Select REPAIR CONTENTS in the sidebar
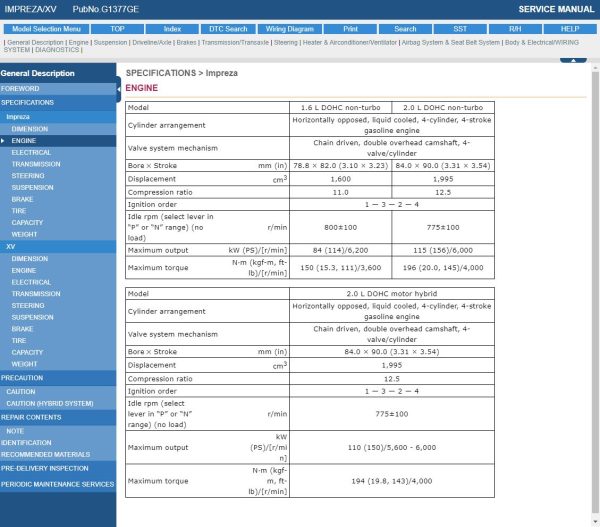Image resolution: width=600 pixels, height=527 pixels. pyautogui.click(x=58, y=418)
